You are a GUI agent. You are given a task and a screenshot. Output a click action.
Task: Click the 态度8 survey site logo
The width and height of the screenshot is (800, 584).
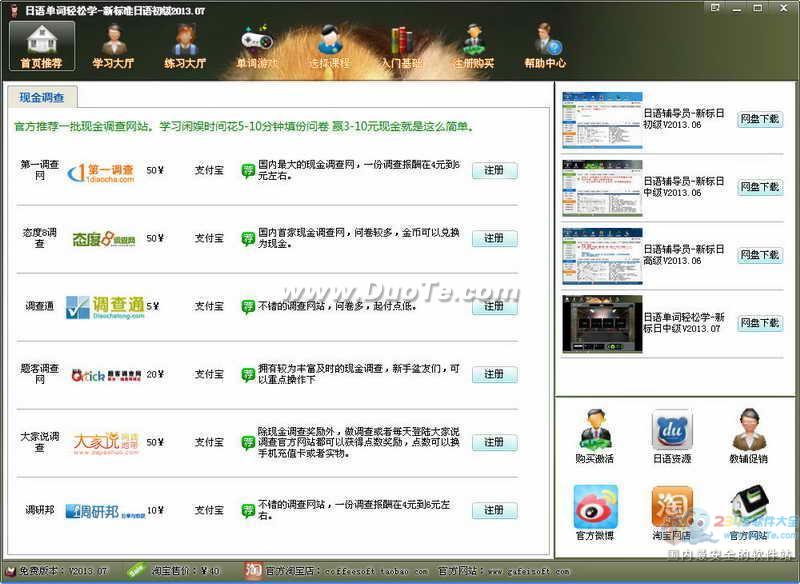pyautogui.click(x=104, y=239)
